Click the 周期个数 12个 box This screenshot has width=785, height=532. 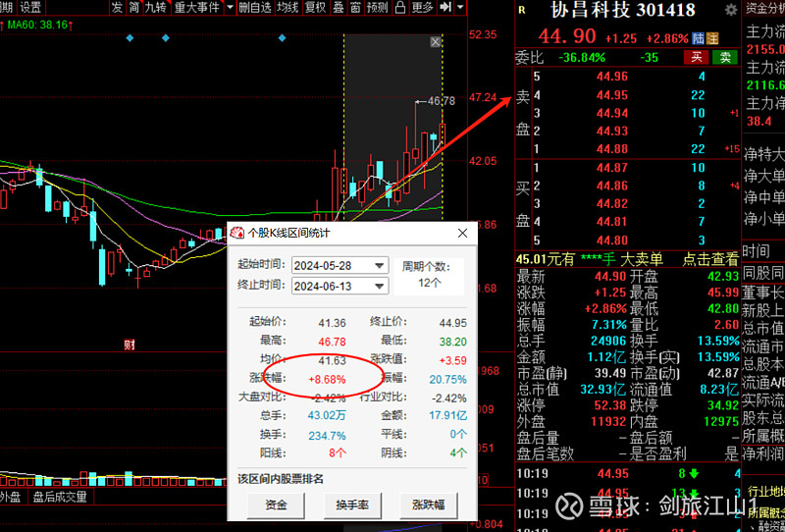429,276
